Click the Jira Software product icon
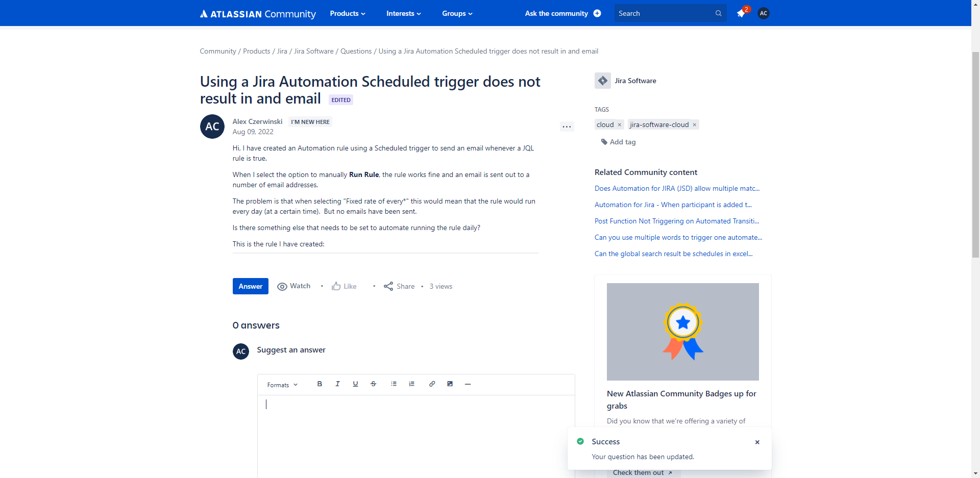980x478 pixels. [x=603, y=81]
